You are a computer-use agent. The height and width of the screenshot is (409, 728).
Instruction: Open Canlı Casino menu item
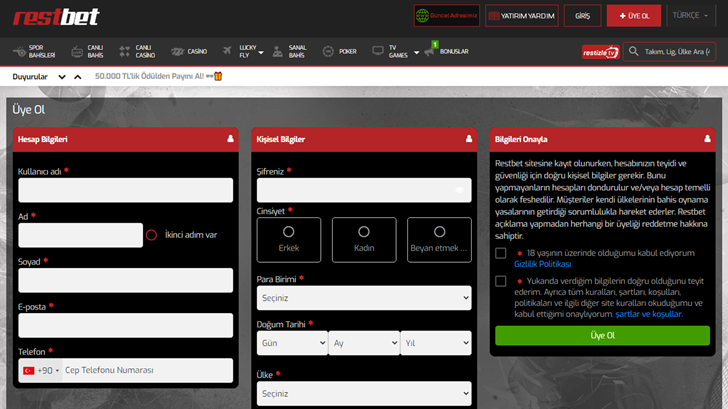coord(137,52)
